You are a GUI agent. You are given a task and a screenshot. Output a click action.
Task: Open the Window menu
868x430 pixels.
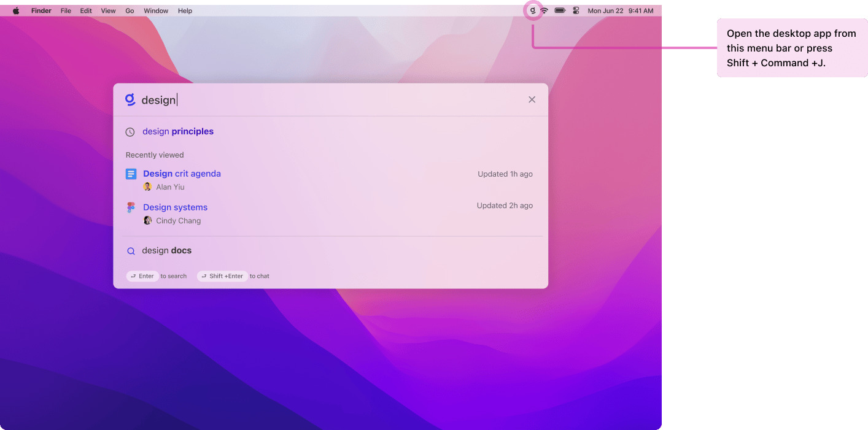[x=156, y=10]
